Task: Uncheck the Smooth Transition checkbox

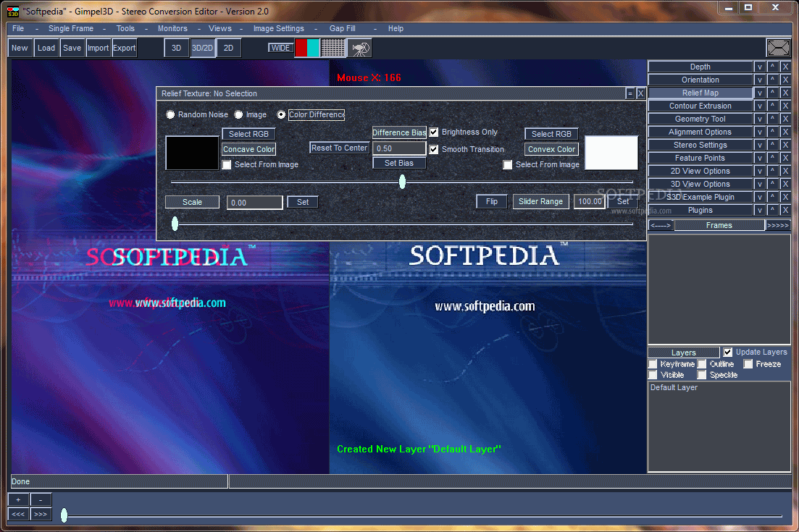Action: [434, 150]
